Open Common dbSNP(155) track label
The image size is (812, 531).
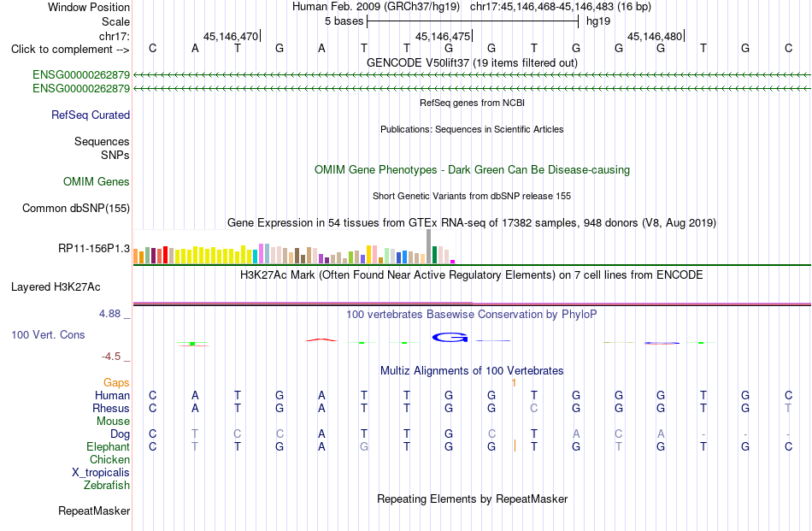tap(76, 209)
